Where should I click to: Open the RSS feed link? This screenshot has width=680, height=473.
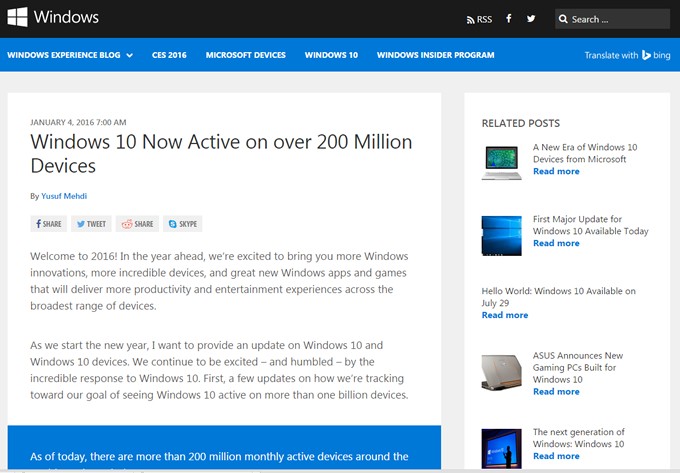[479, 20]
